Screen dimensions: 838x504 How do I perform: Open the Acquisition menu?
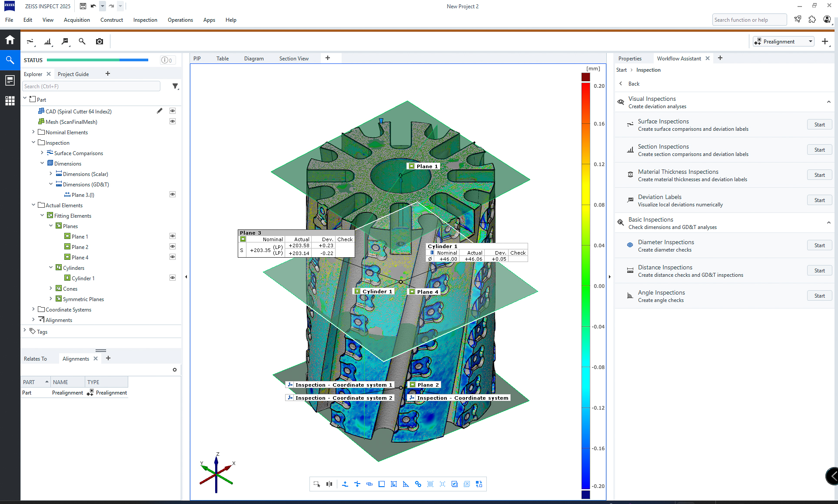click(x=77, y=20)
